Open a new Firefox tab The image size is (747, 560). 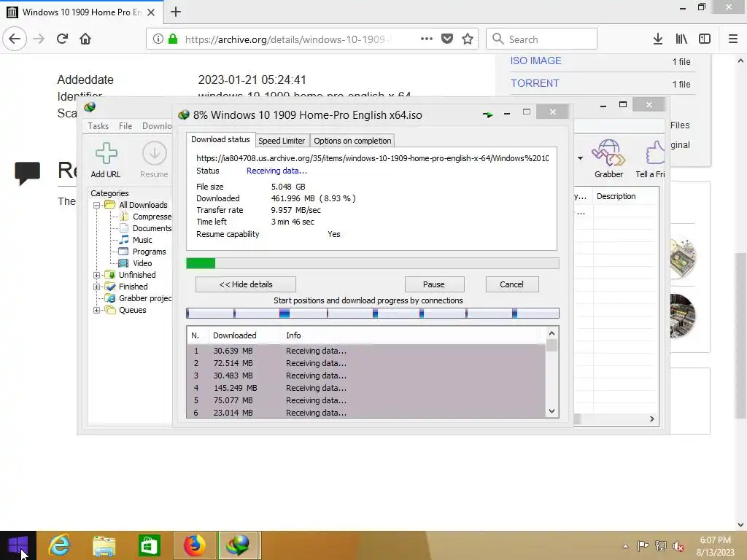175,12
